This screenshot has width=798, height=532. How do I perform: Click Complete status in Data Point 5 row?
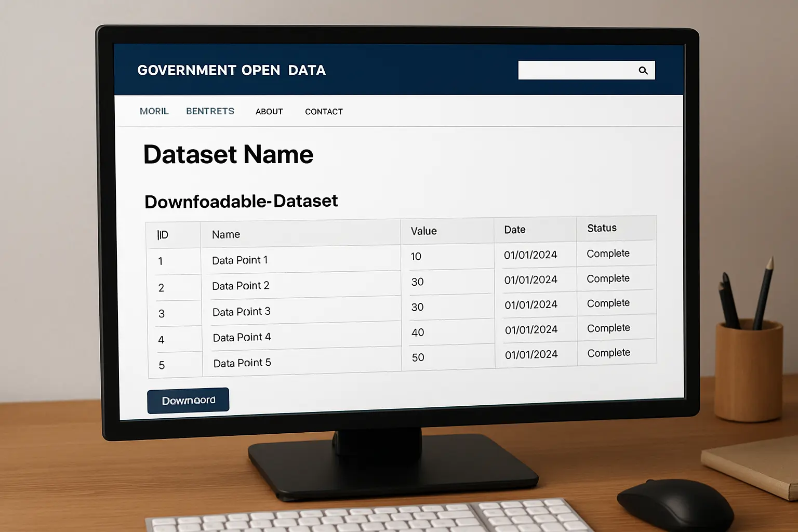(609, 353)
